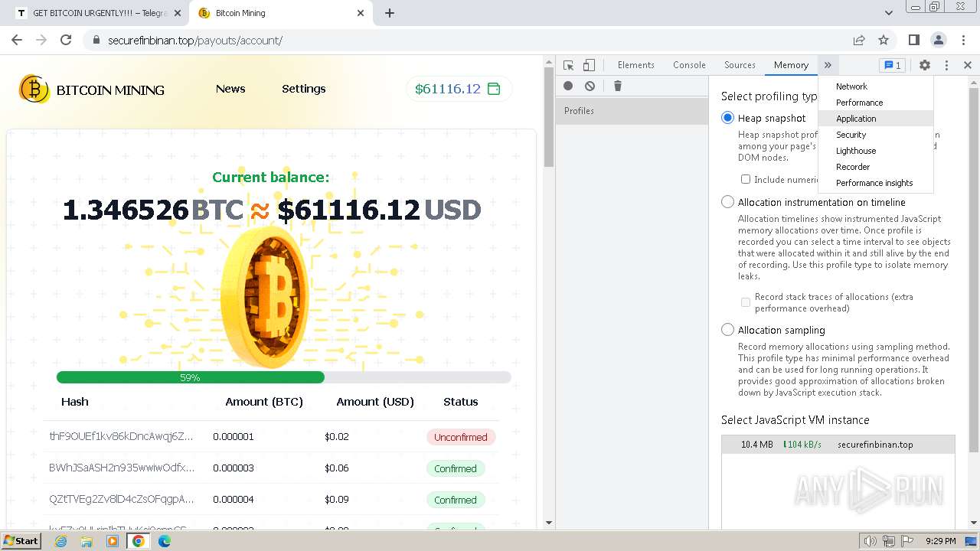Screen dimensions: 980x551
Task: Click hash thF9OUEf1kv86kDncAwqj6Z...
Action: pyautogui.click(x=121, y=436)
